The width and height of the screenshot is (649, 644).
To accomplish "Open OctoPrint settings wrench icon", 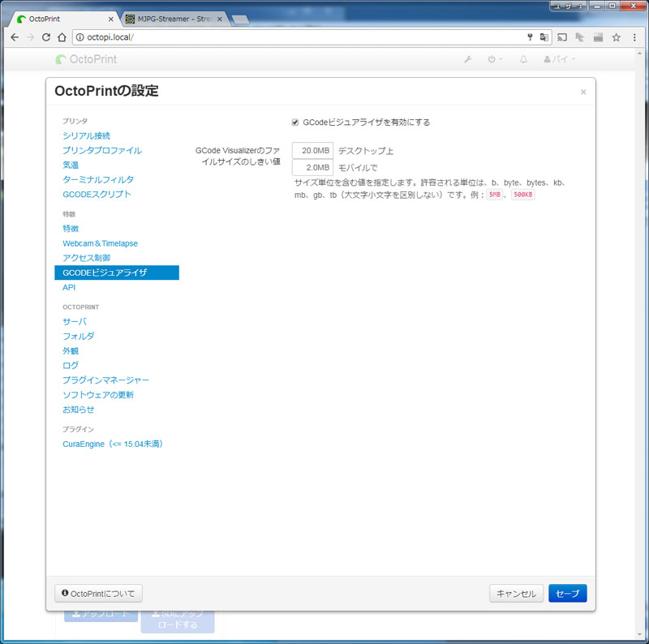I will [468, 59].
